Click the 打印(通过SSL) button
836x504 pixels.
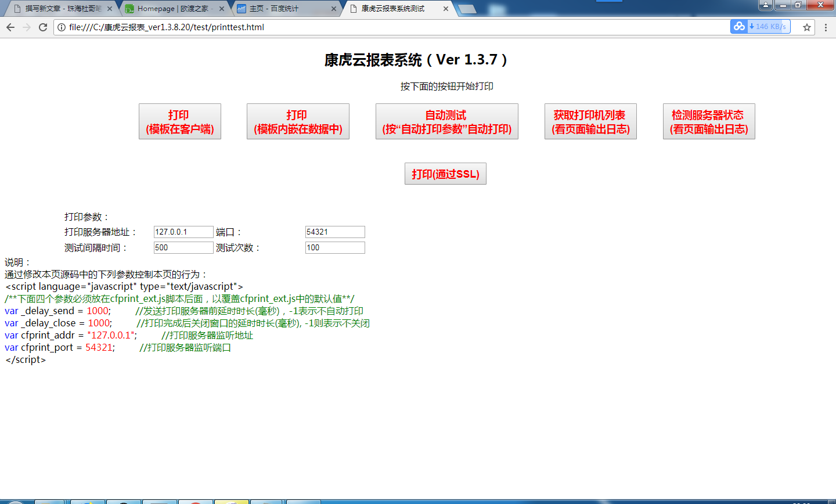[445, 174]
